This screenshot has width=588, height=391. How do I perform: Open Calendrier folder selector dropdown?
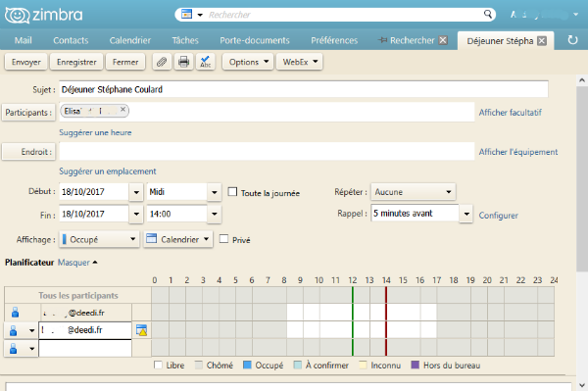pos(178,239)
